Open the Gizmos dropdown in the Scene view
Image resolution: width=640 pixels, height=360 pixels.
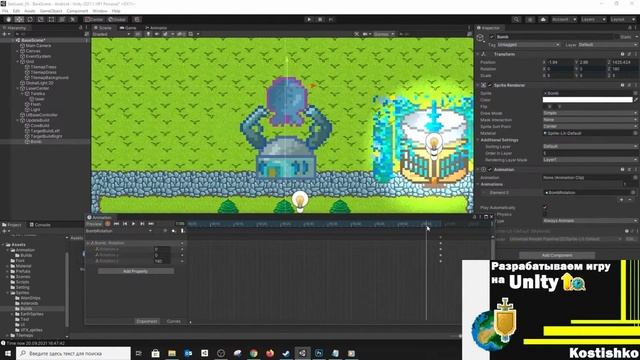point(384,34)
